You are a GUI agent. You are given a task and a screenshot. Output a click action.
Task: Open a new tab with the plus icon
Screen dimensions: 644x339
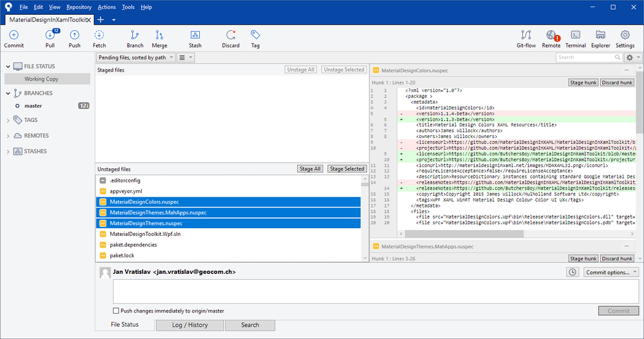(x=101, y=19)
